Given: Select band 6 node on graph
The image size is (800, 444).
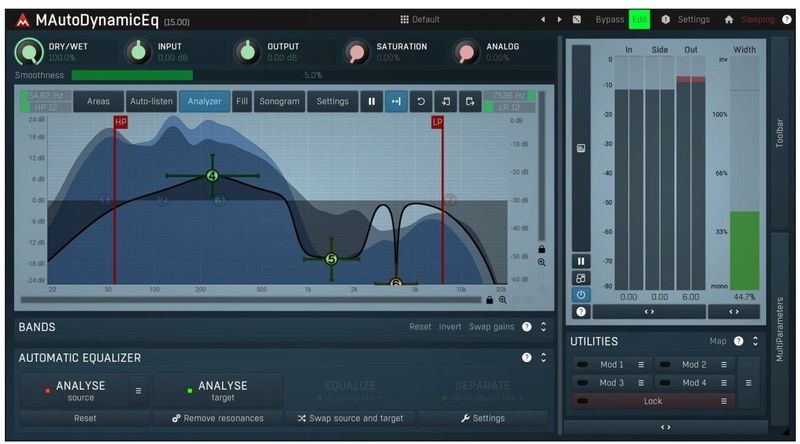Looking at the screenshot, I should pyautogui.click(x=396, y=281).
